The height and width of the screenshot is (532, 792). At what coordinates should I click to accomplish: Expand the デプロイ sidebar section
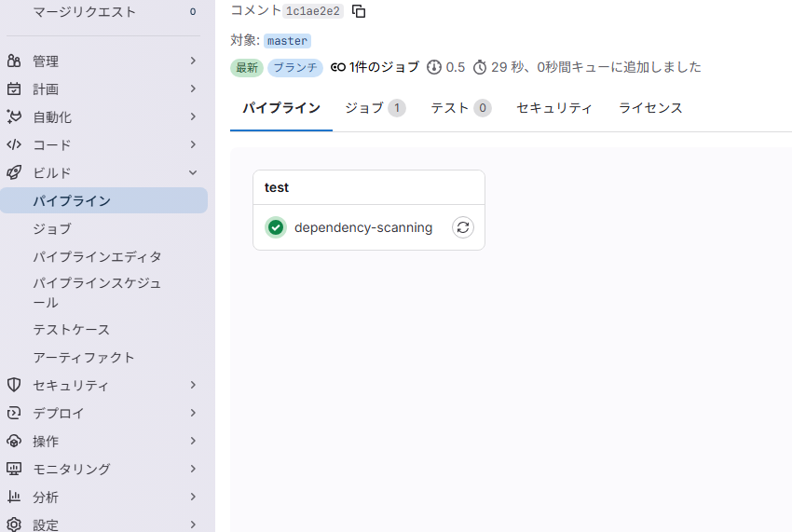point(193,413)
